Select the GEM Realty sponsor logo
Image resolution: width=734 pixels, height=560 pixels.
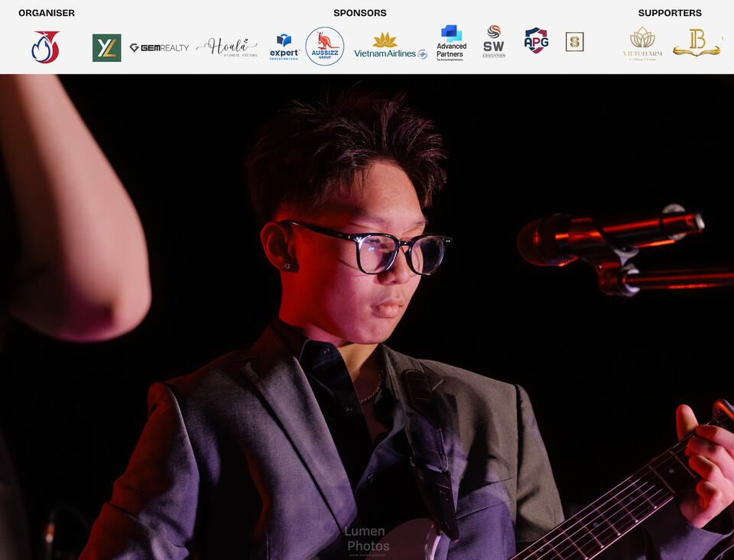pyautogui.click(x=159, y=47)
